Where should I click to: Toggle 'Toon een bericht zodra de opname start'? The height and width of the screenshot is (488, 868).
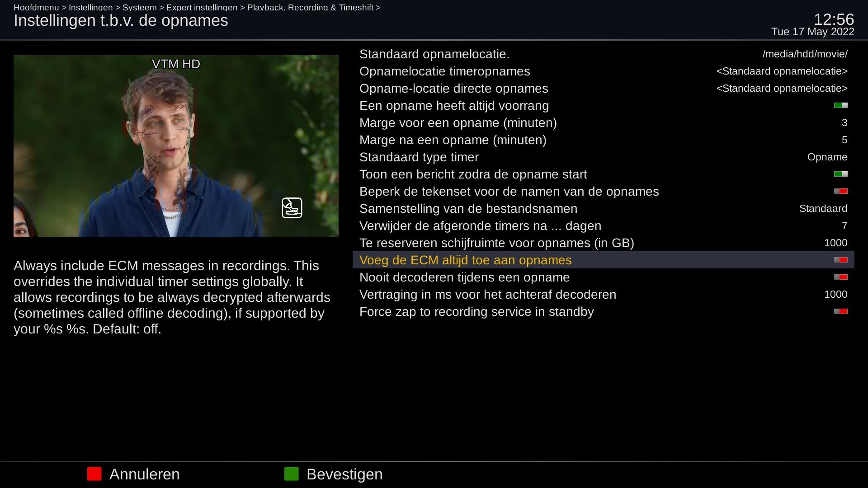[x=840, y=174]
